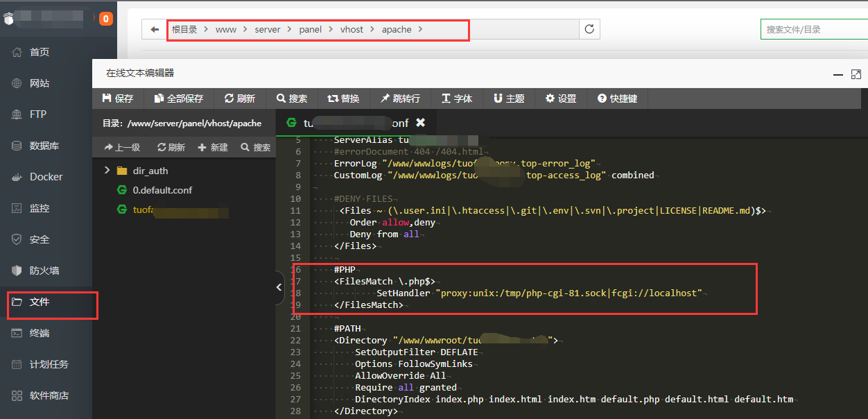Click 刷新 refresh in editor toolbar
Screen dimensions: 868x419
(240, 99)
